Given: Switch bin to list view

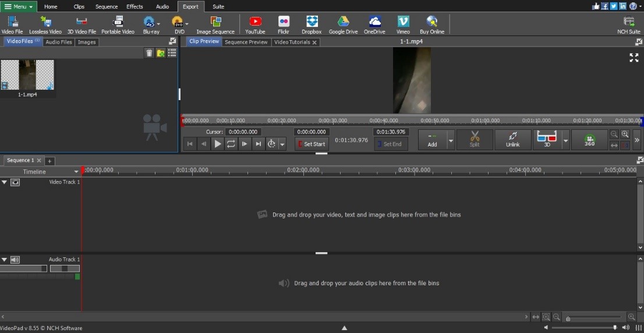Looking at the screenshot, I should [172, 52].
